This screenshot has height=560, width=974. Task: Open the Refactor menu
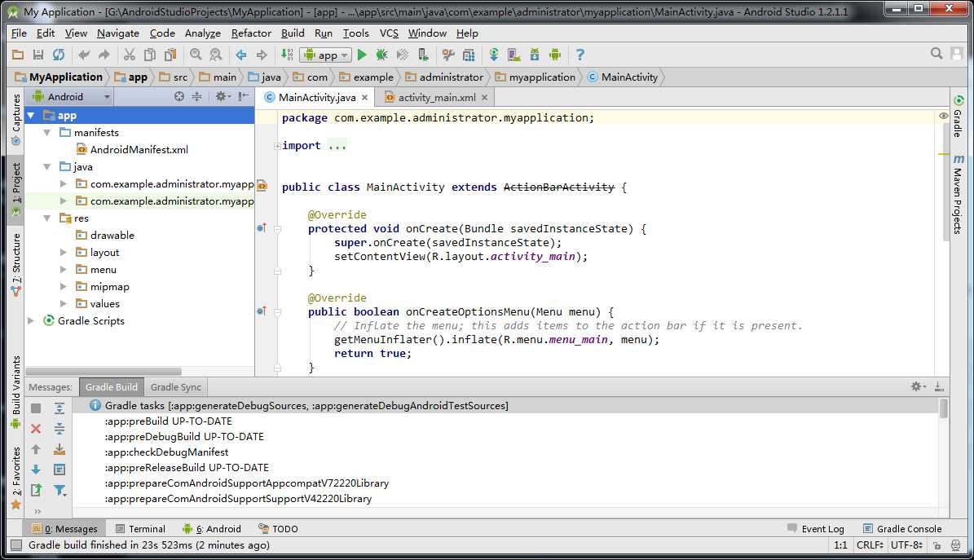251,33
